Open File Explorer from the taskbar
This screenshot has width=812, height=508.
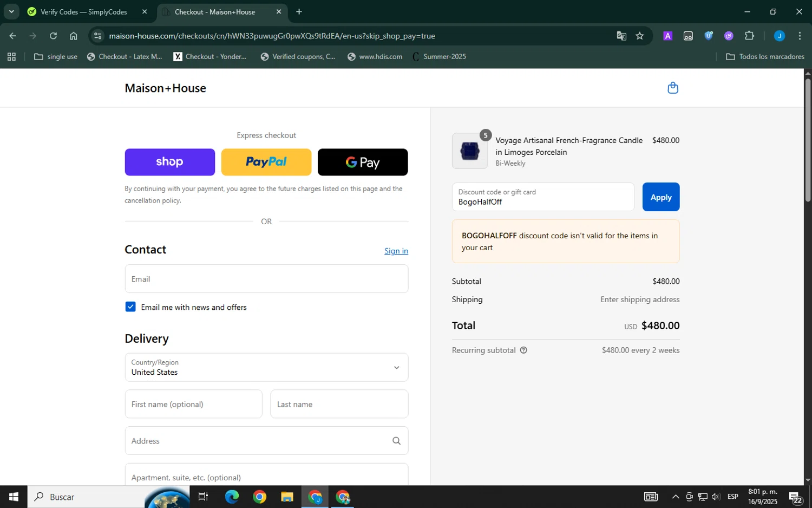click(287, 497)
